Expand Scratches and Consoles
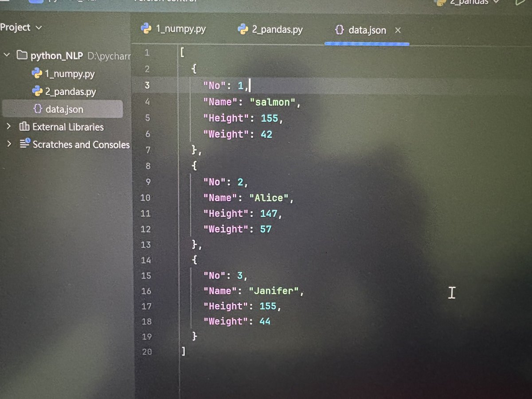This screenshot has height=399, width=532. click(x=9, y=145)
